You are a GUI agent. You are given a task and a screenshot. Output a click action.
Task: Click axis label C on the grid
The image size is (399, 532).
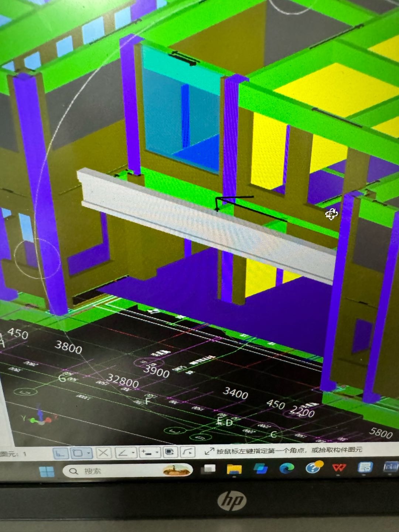273,434
